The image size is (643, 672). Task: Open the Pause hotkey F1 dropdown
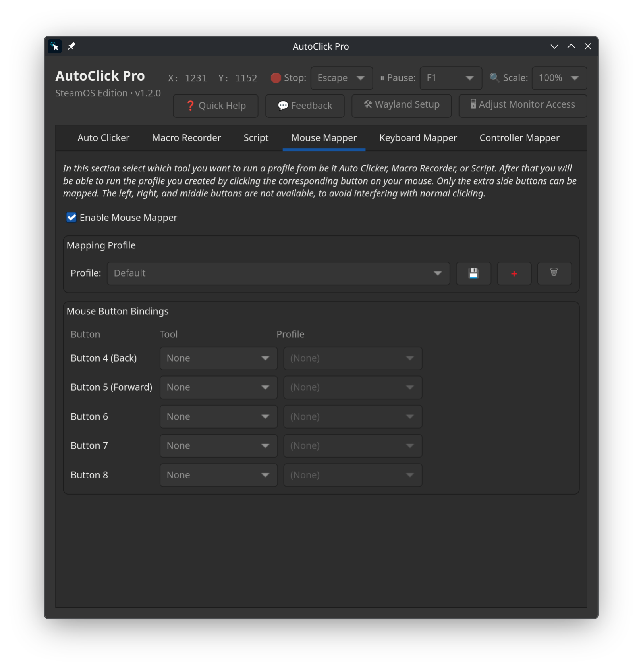point(451,78)
